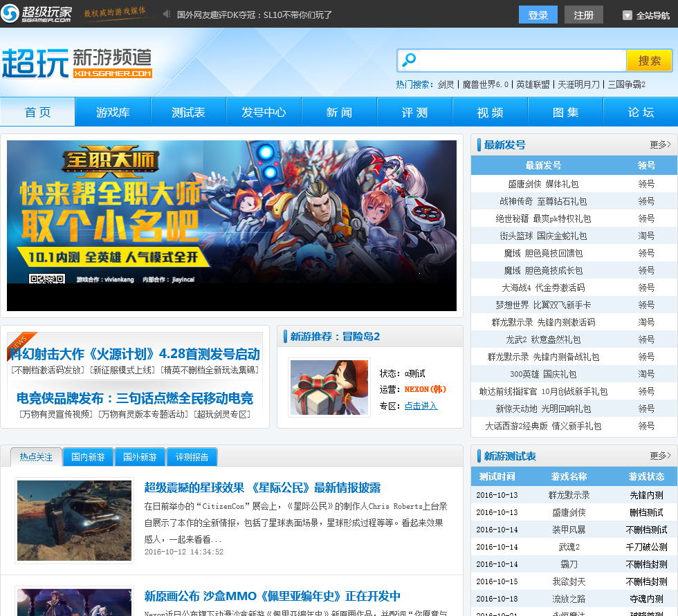This screenshot has height=616, width=678.
Task: Open the 新闻 nav tab
Action: click(x=339, y=112)
